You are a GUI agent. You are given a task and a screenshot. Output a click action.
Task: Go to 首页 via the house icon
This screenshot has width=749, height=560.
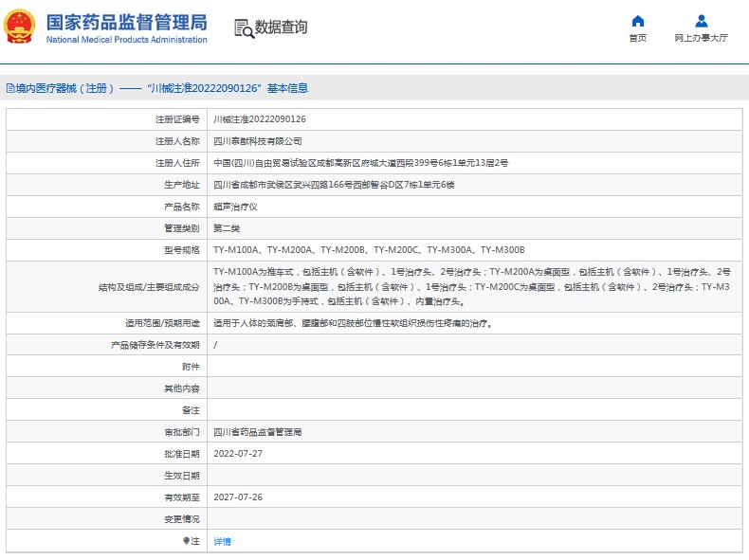pyautogui.click(x=637, y=21)
